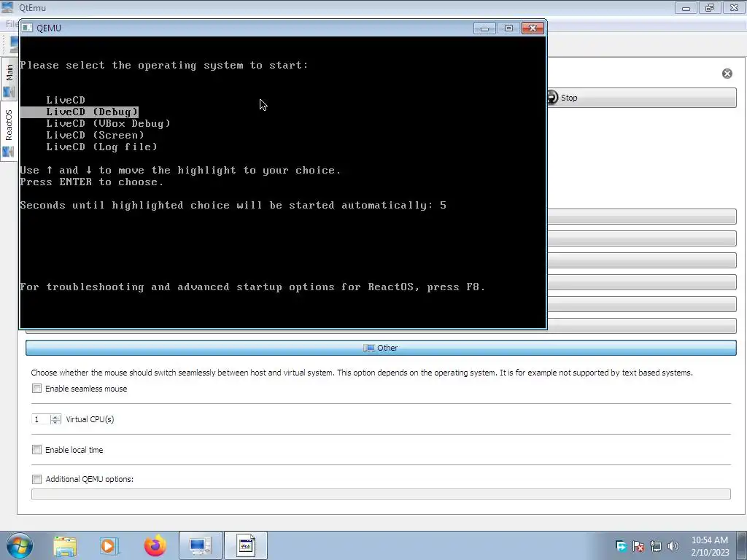Open the partially hidden File menu
The width and height of the screenshot is (747, 560).
tap(12, 23)
